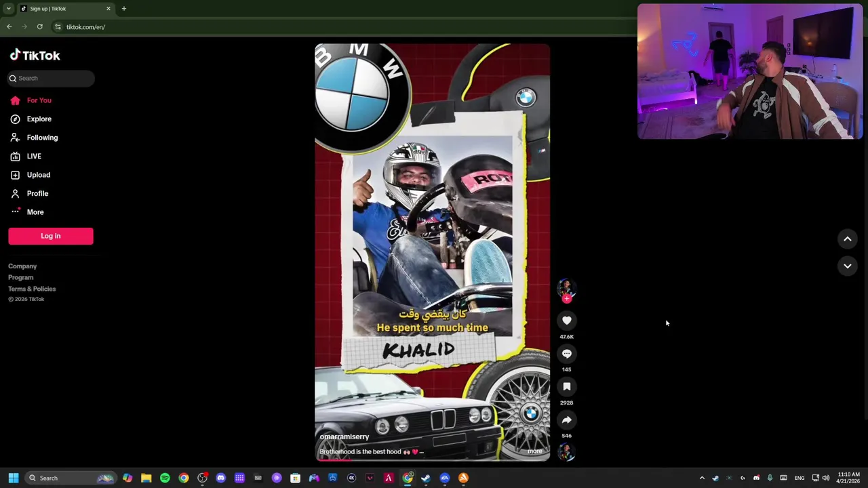Viewport: 868px width, 488px height.
Task: Open Copilot from the taskbar
Action: coord(127,479)
